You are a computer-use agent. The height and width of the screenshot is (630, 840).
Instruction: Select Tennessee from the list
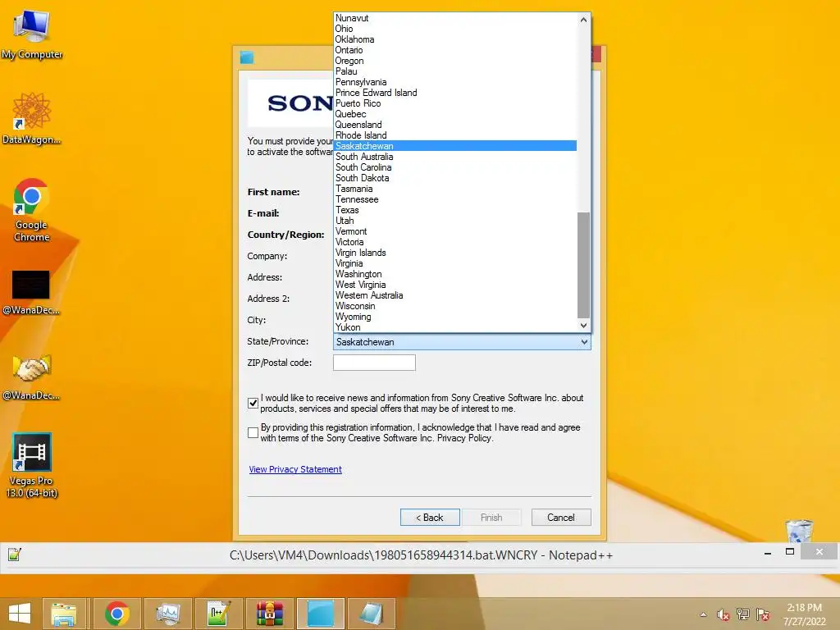click(454, 199)
